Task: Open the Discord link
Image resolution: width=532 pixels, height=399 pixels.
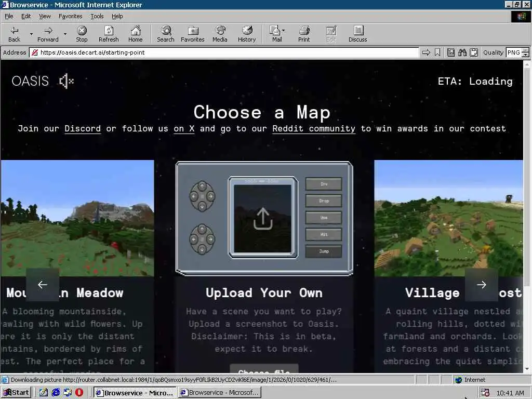Action: pyautogui.click(x=83, y=129)
